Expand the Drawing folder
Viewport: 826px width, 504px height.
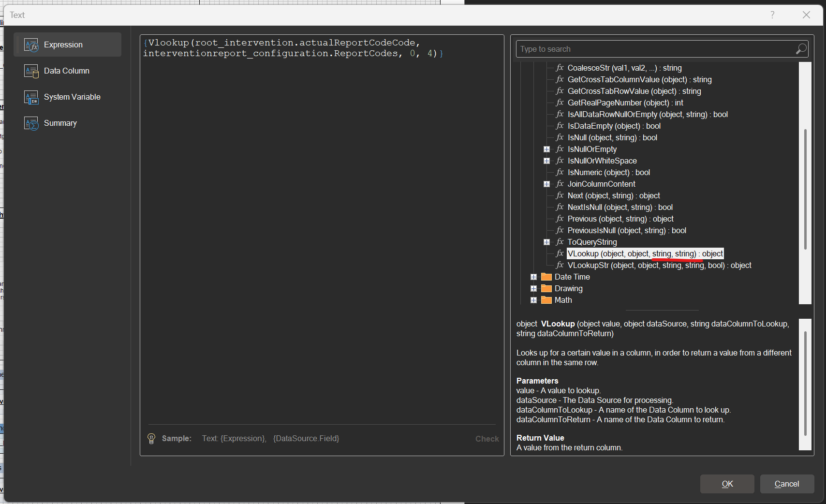click(533, 288)
